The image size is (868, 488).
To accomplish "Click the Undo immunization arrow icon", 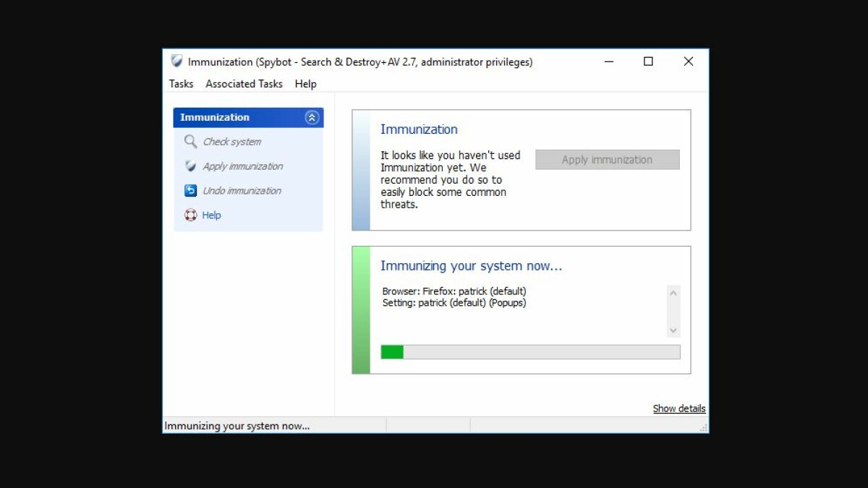I will click(190, 191).
